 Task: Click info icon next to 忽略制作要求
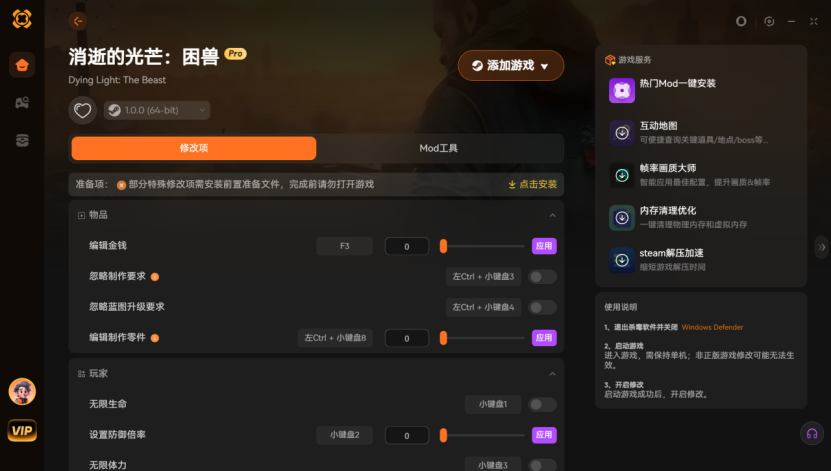pyautogui.click(x=155, y=277)
